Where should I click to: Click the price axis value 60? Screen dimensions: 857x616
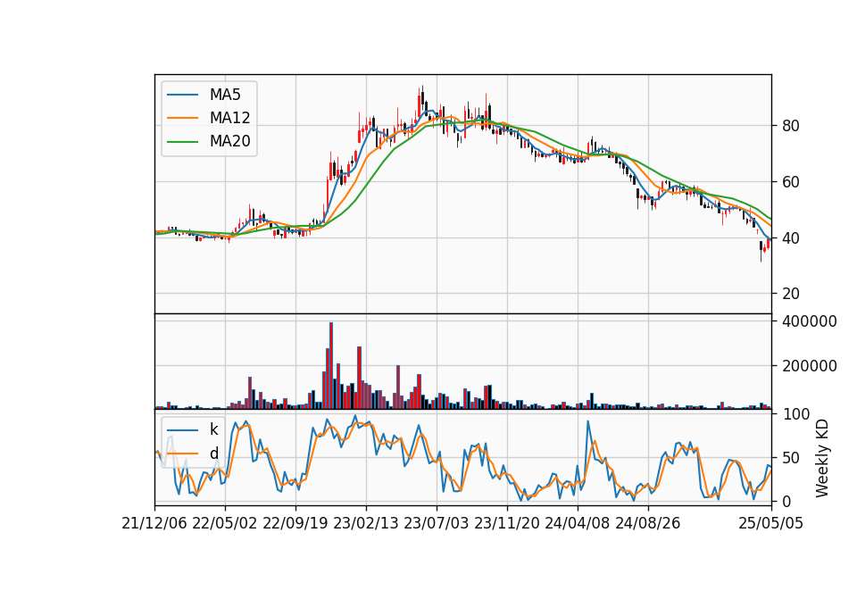pos(791,182)
